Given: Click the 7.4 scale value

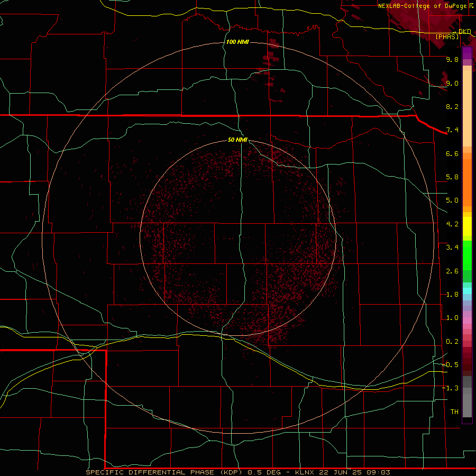Looking at the screenshot, I should [452, 130].
